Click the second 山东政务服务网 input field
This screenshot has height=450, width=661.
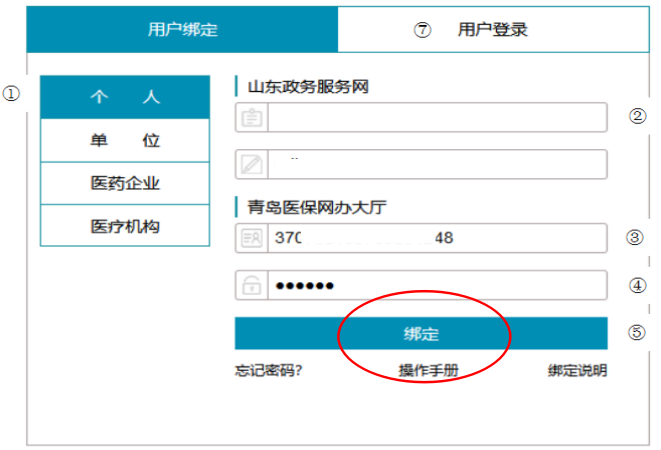436,164
